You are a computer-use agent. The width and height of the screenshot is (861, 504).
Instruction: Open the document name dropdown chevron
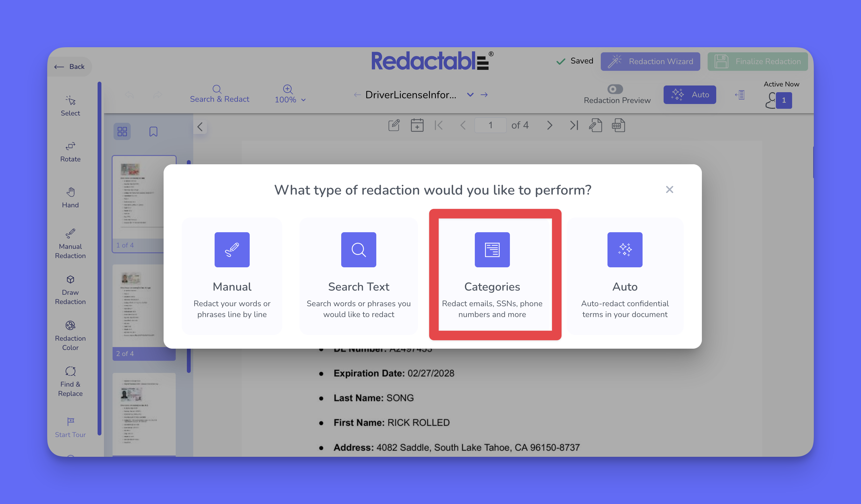(470, 95)
